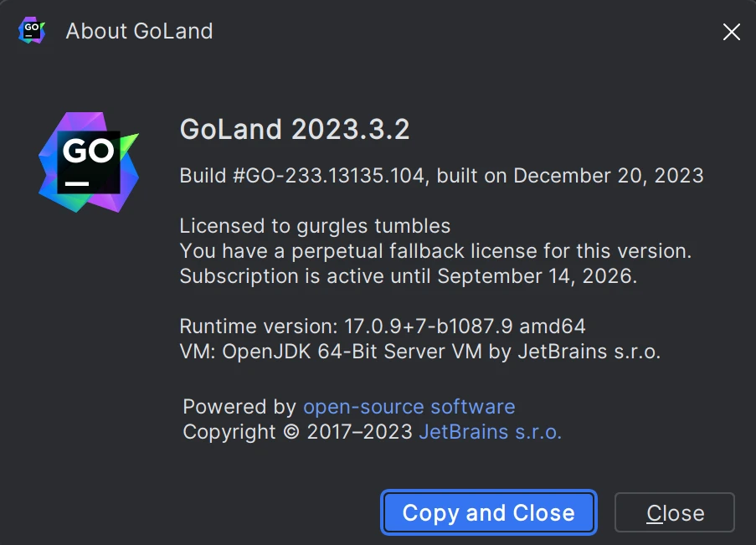The width and height of the screenshot is (756, 545).
Task: Click the build number #GO-233.13135.104 text
Action: point(328,176)
